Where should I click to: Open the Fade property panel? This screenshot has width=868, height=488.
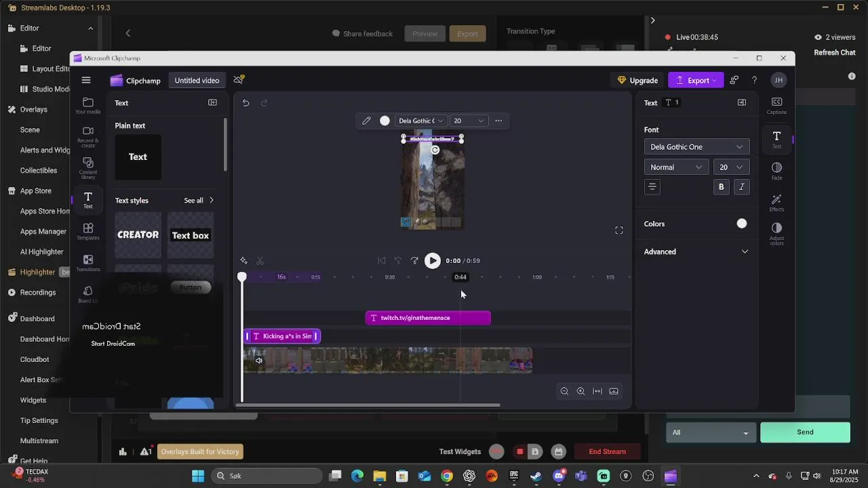click(776, 171)
